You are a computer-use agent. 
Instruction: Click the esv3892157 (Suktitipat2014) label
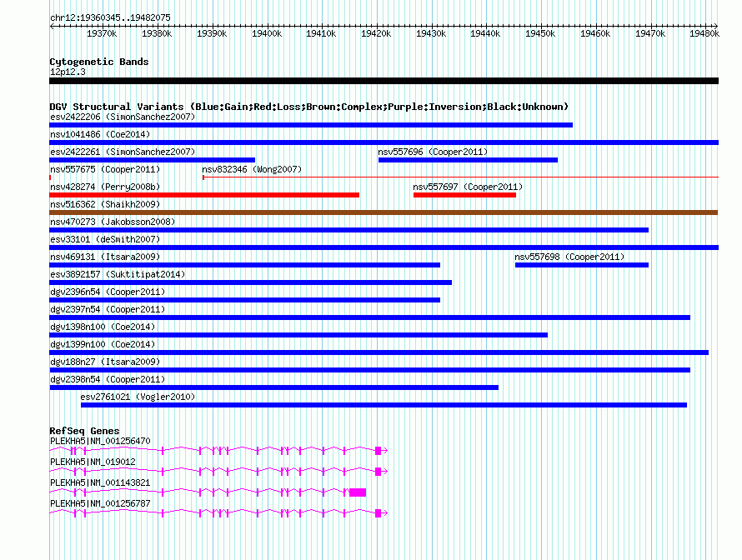pos(118,274)
